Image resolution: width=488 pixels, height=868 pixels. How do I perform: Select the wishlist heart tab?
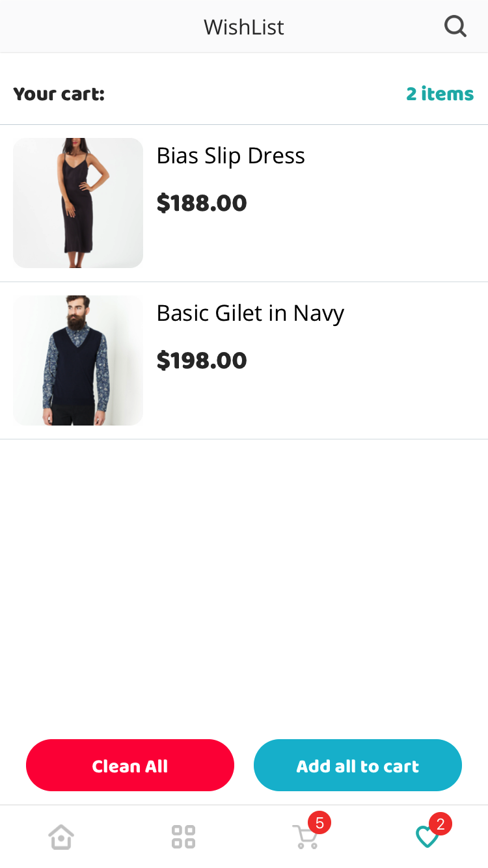coord(426,837)
